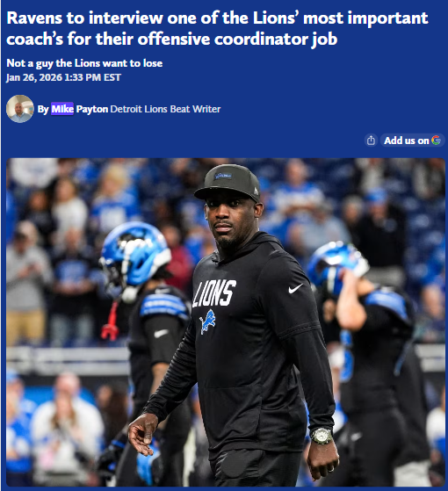Click the wristwatch on the coach's arm
Image resolution: width=448 pixels, height=491 pixels.
(322, 436)
